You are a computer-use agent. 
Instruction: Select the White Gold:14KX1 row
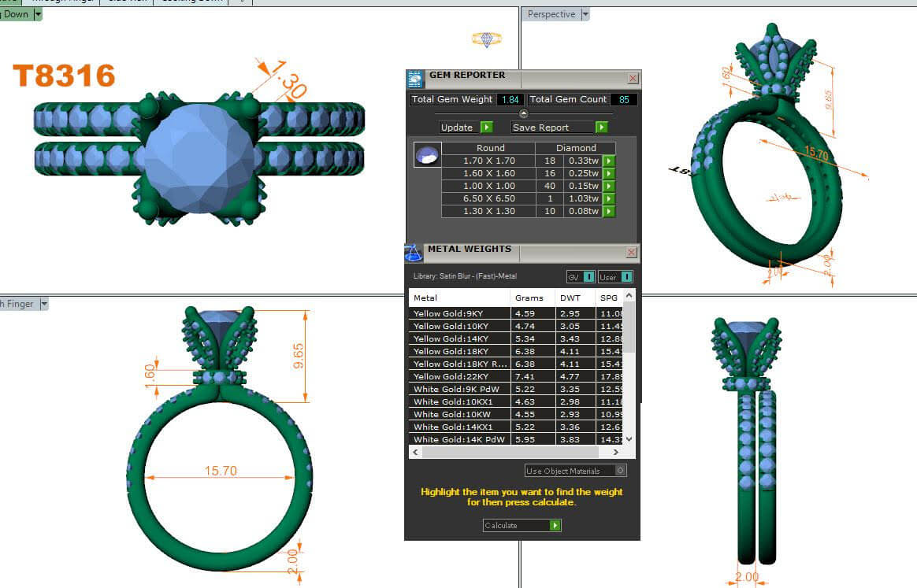515,427
